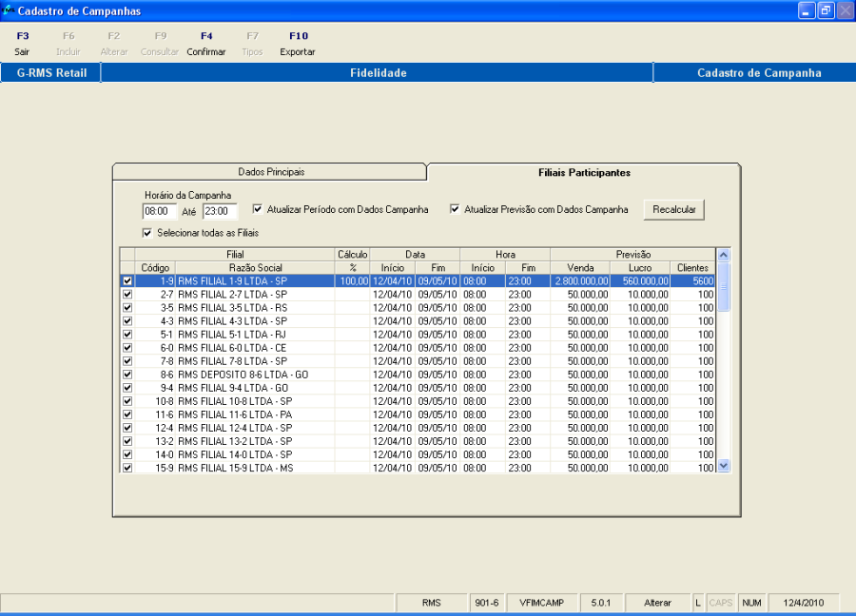The height and width of the screenshot is (616, 856).
Task: Click F10 Exportar toolbar item
Action: coord(298,44)
